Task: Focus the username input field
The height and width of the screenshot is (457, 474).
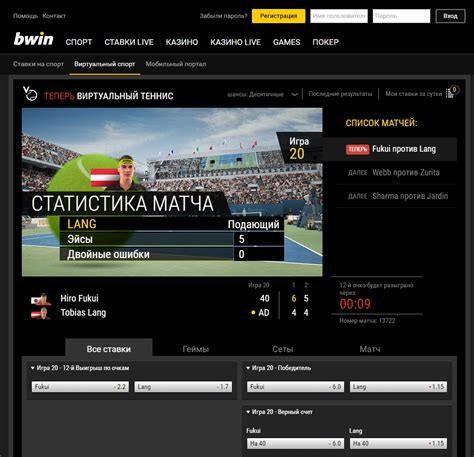Action: (x=339, y=16)
